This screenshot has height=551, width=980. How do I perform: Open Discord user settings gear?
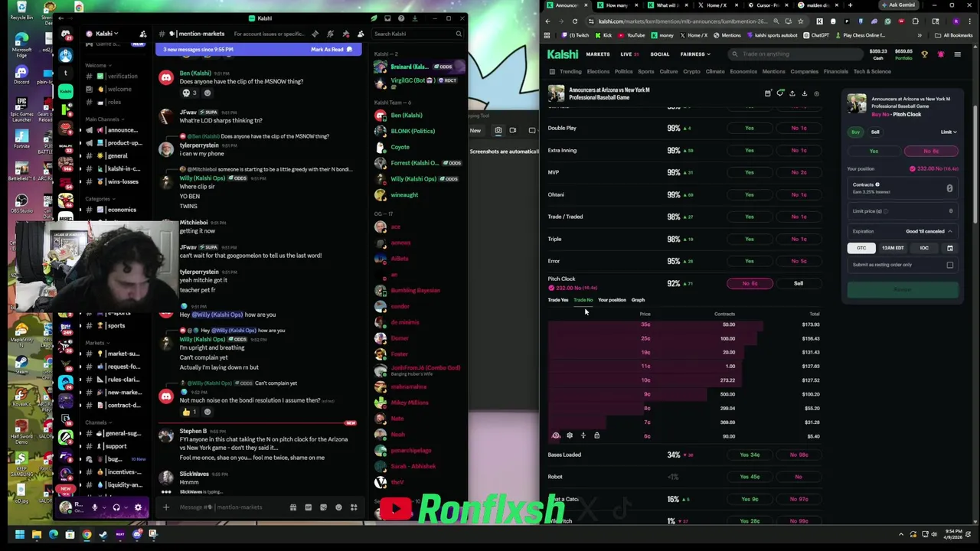click(138, 507)
